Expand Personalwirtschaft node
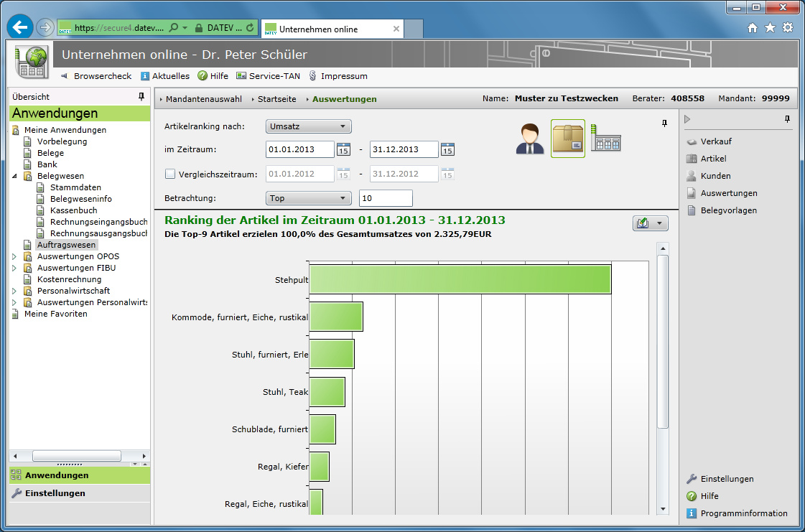Viewport: 805px width, 532px height. [x=14, y=291]
